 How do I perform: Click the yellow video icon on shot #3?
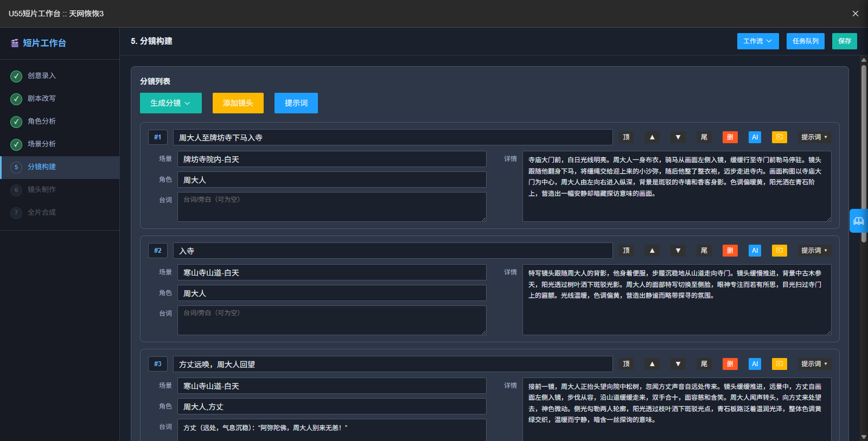pyautogui.click(x=779, y=364)
